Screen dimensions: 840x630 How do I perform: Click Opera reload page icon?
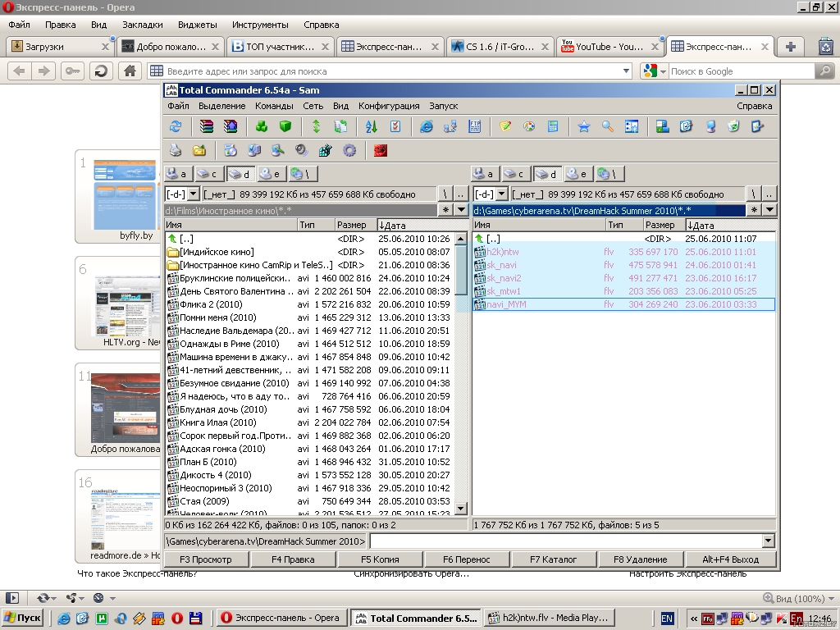tap(101, 71)
